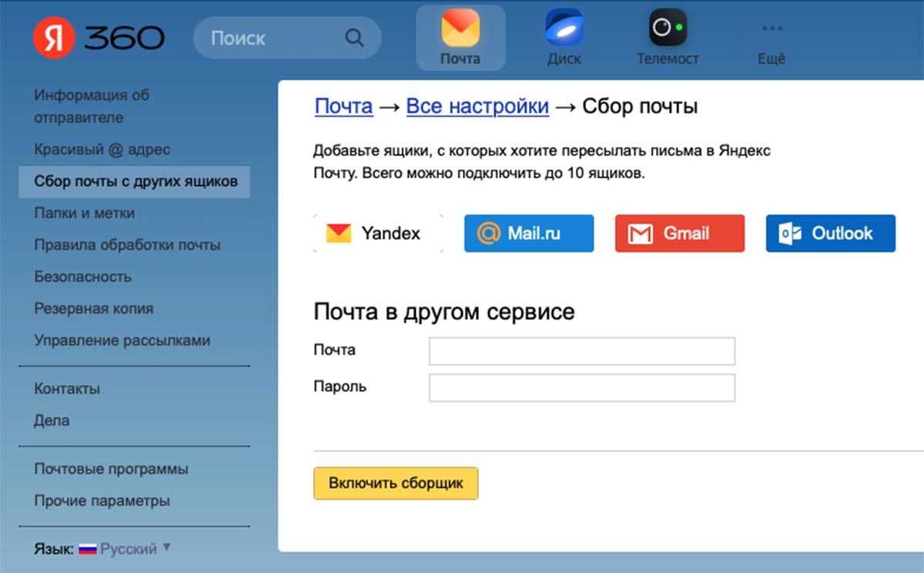Follow the Все настройки breadcrumb link

477,106
